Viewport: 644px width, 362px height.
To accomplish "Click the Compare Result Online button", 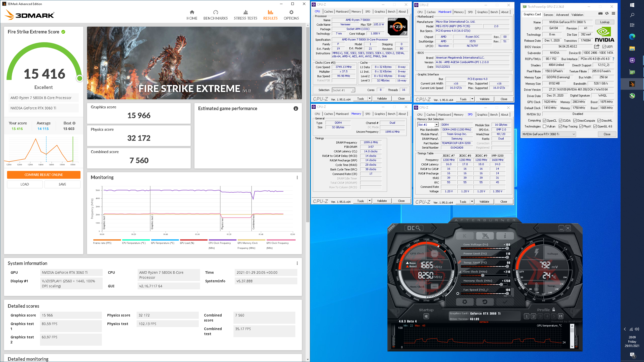I will point(44,175).
